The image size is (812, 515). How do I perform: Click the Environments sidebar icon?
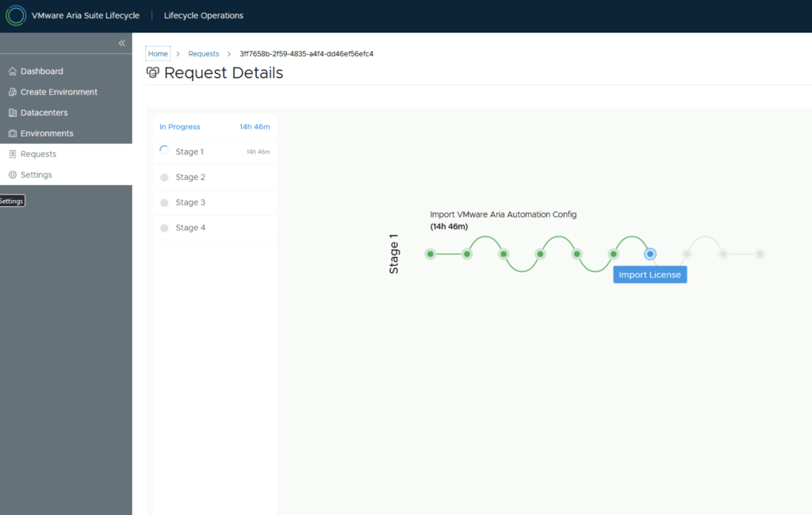click(13, 133)
